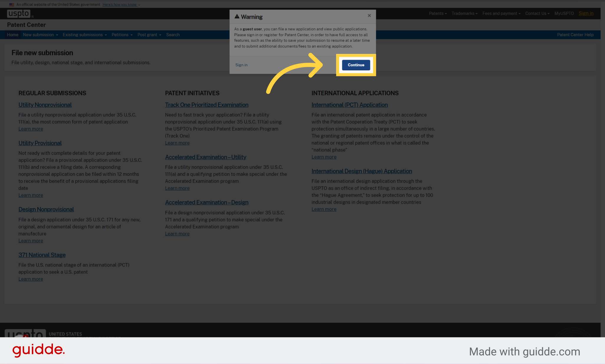This screenshot has height=364, width=605.
Task: Click Learn more under 371 National Stage
Action: click(x=31, y=279)
